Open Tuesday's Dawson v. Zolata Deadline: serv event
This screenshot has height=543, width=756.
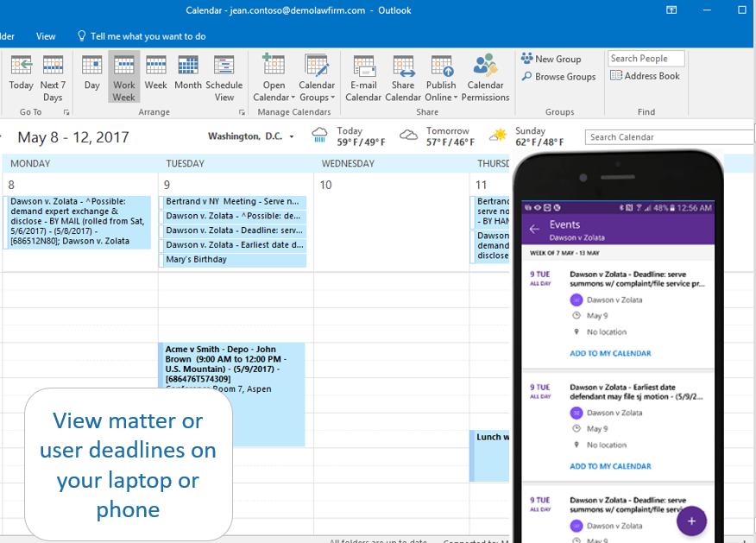[233, 230]
